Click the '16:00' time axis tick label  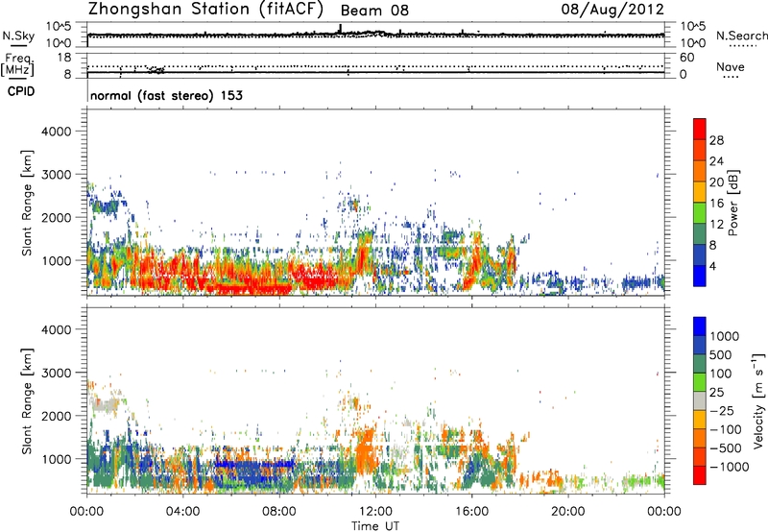pos(471,512)
